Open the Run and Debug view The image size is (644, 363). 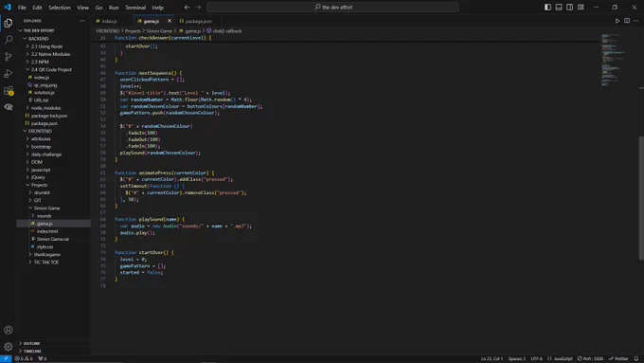9,74
